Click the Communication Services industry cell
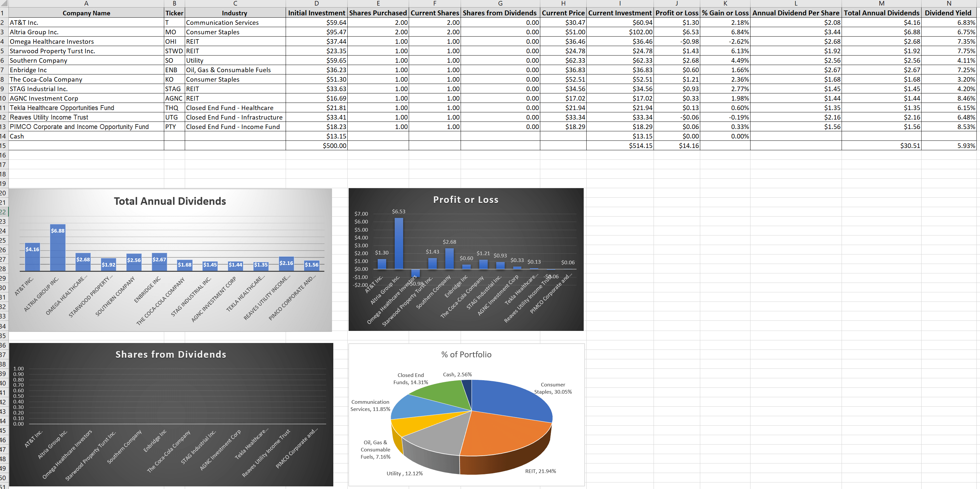Screen dimensions: 980x489 point(235,23)
